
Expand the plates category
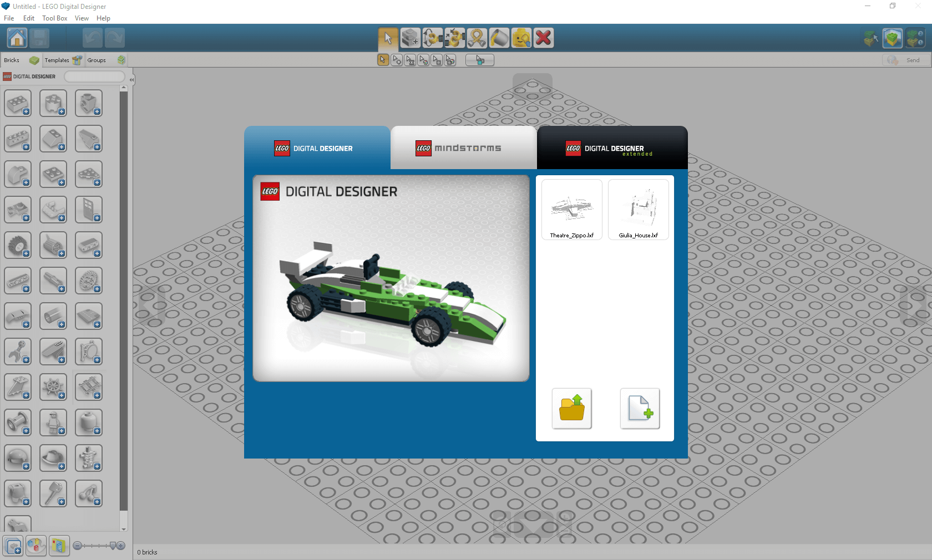click(x=53, y=174)
